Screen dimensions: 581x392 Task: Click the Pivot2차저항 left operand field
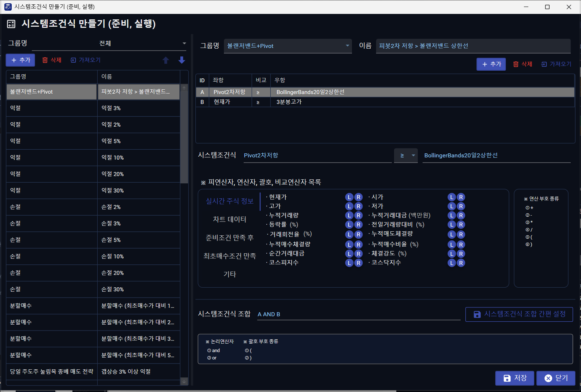318,156
